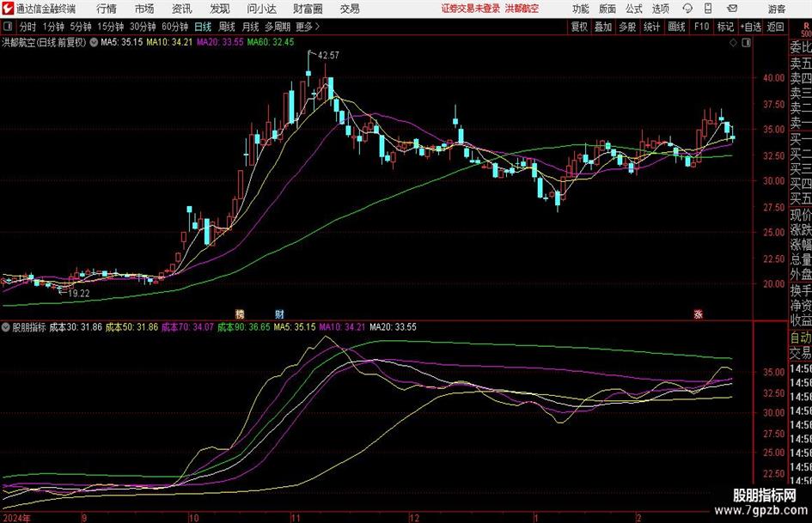Click the MA10: 34.21 label on main chart

point(169,42)
